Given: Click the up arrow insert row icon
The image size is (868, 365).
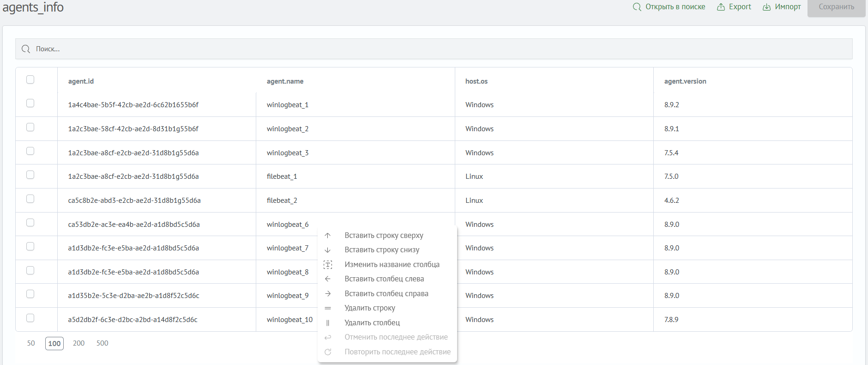Looking at the screenshot, I should pos(328,236).
